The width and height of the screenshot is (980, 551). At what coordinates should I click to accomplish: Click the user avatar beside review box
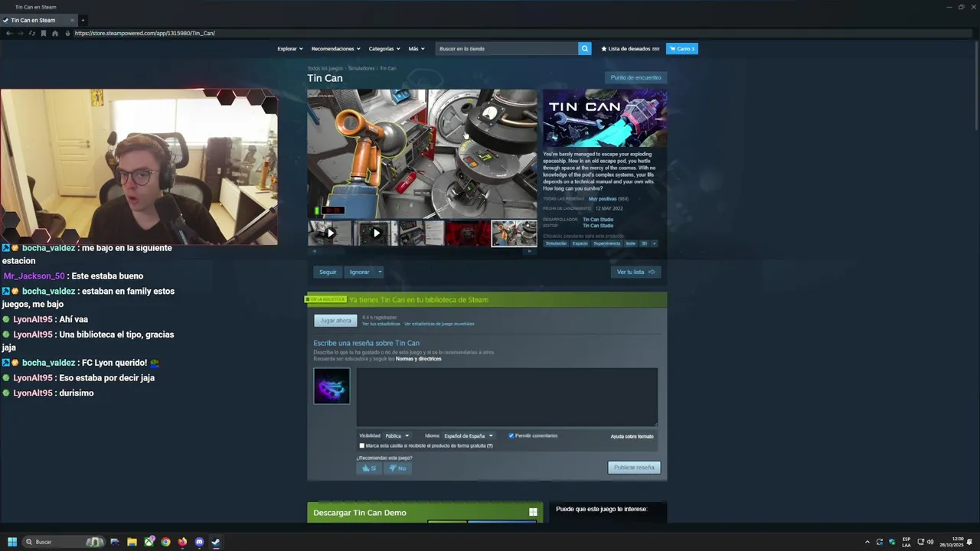[332, 386]
